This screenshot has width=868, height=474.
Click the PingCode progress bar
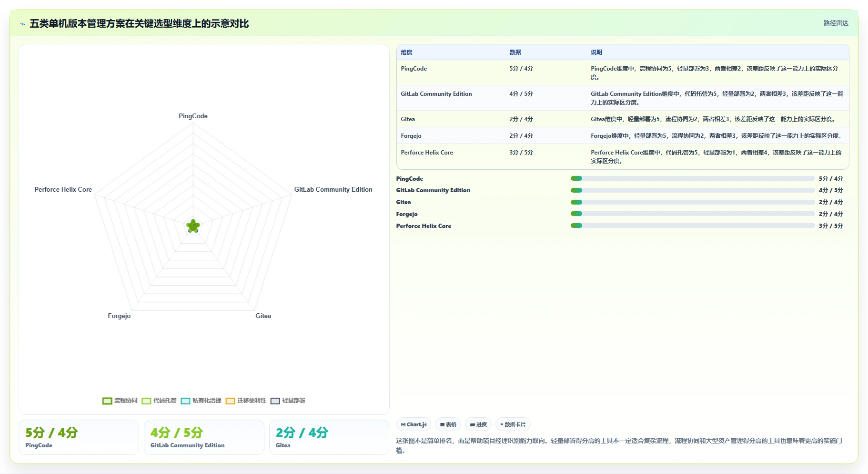(x=693, y=178)
